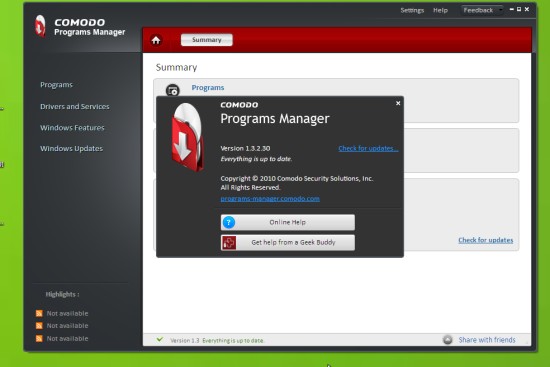Open Windows Features in sidebar
This screenshot has height=367, width=550.
(72, 128)
